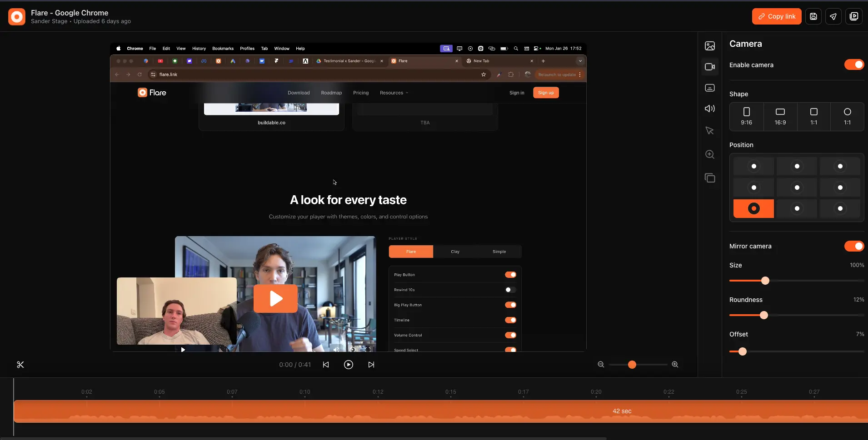Open the Captions panel

(x=710, y=88)
